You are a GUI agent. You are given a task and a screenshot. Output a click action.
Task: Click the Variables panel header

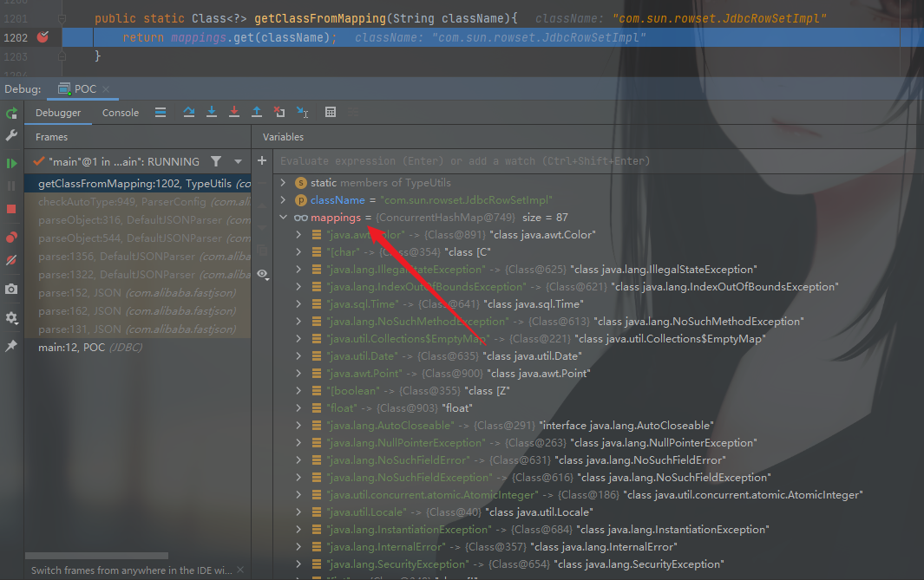click(283, 137)
